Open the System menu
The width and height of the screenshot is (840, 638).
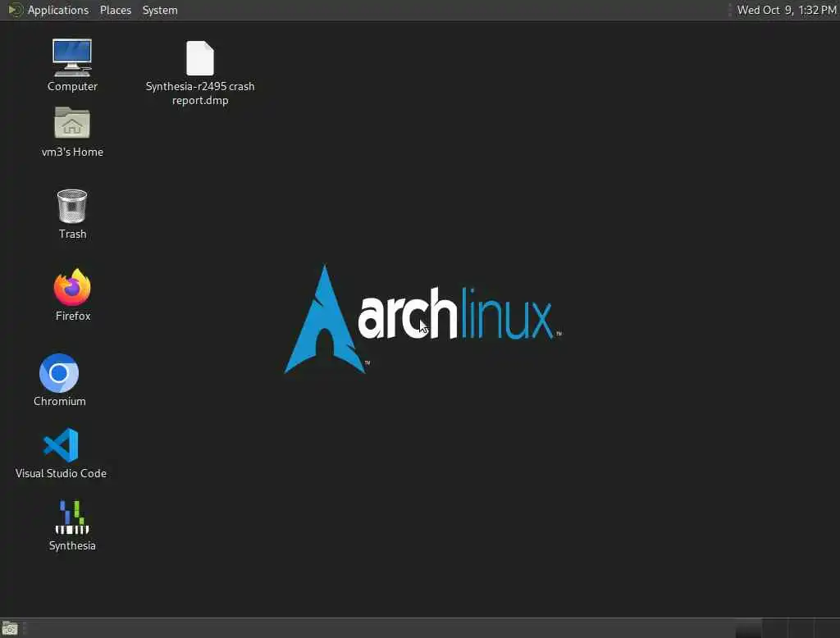click(x=160, y=10)
